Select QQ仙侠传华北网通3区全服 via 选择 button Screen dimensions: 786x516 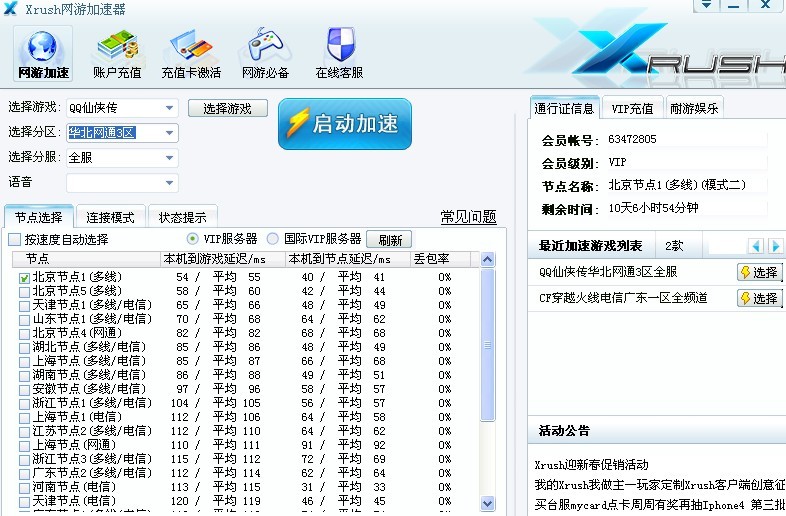(759, 272)
